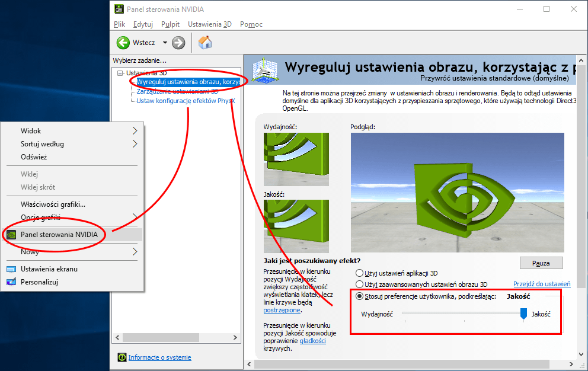Click the Wydajność–Jakość slider handle

[523, 314]
